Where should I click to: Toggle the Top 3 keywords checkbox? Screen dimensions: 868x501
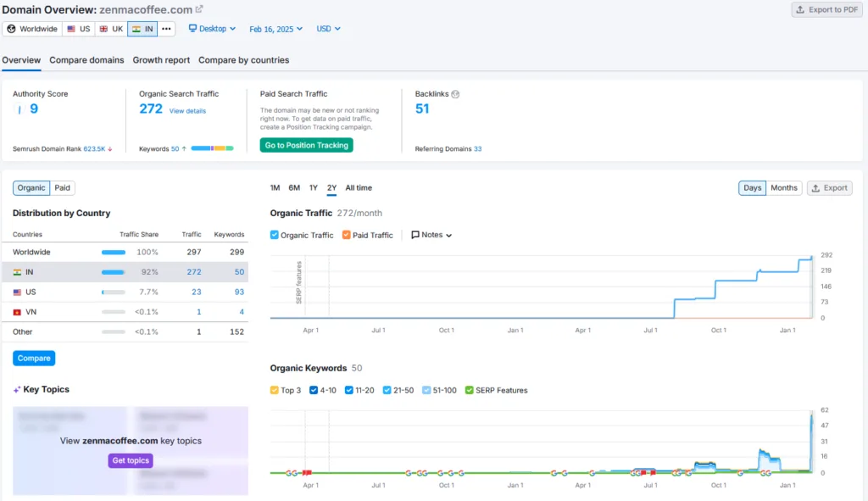(274, 390)
